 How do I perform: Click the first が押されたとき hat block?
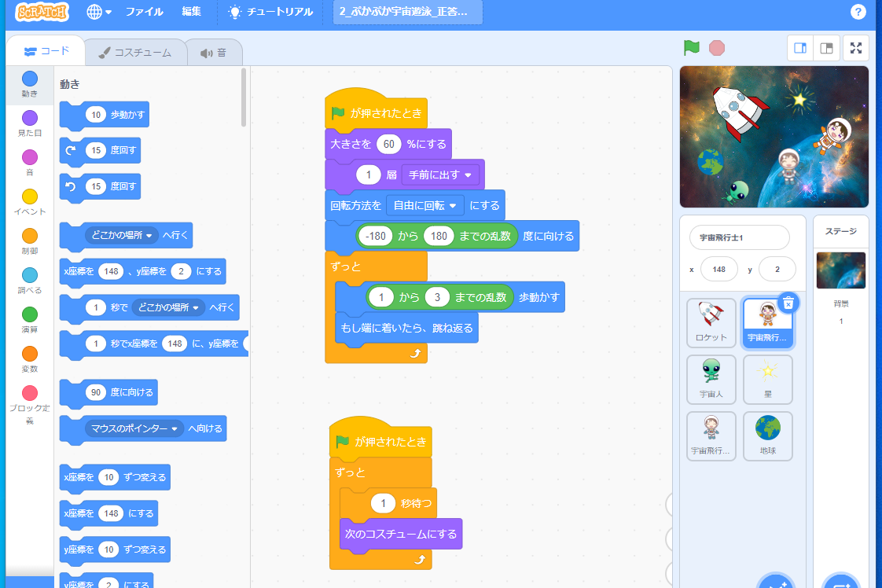point(376,111)
